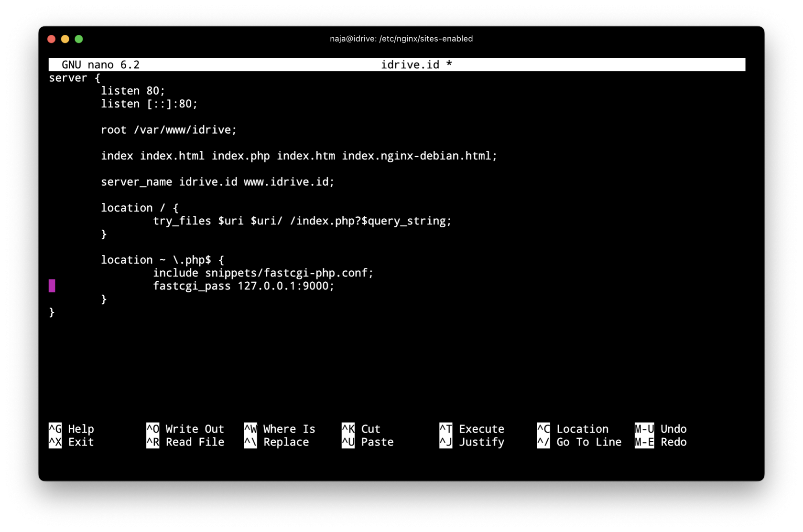Click the 'location ~ \.php$ {' line
The image size is (803, 532).
[x=163, y=260]
